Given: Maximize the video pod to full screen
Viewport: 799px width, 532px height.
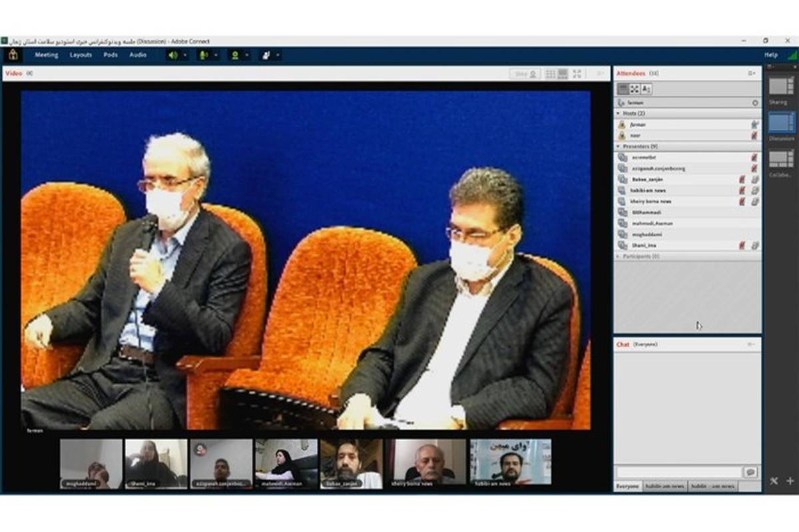Looking at the screenshot, I should 577,74.
